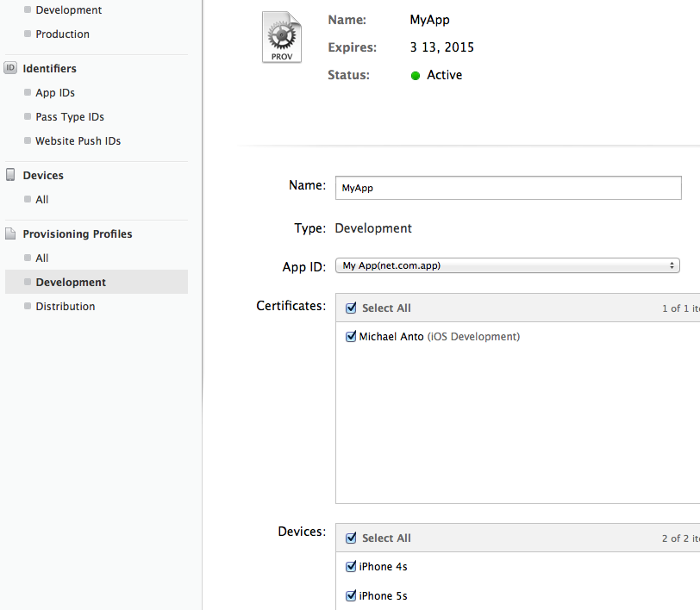
Task: Open the App ID dropdown menu
Action: pyautogui.click(x=507, y=266)
